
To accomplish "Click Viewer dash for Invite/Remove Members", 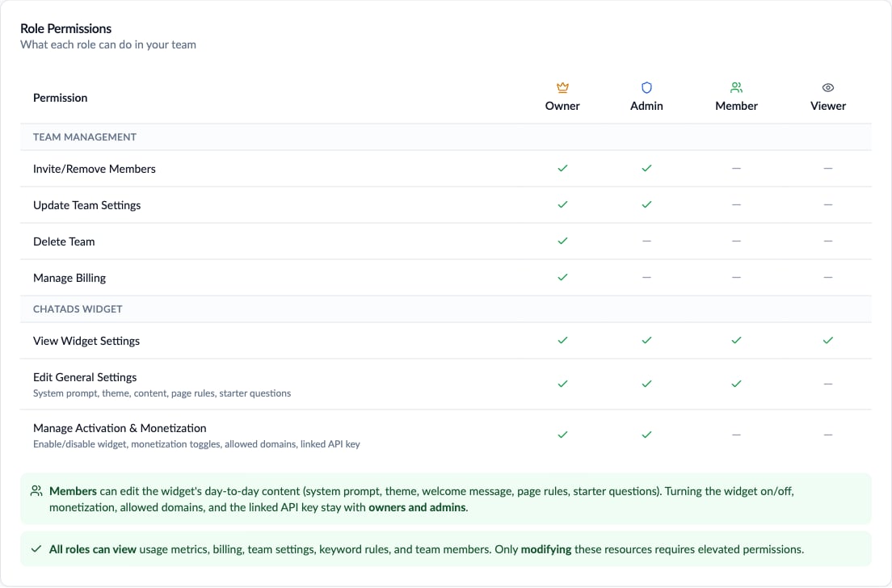I will click(x=827, y=168).
